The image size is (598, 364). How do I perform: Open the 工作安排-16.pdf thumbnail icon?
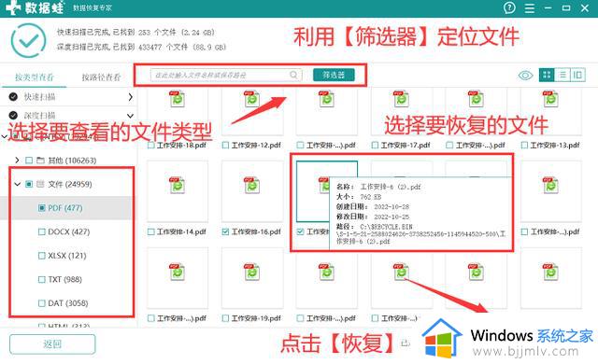click(x=251, y=186)
